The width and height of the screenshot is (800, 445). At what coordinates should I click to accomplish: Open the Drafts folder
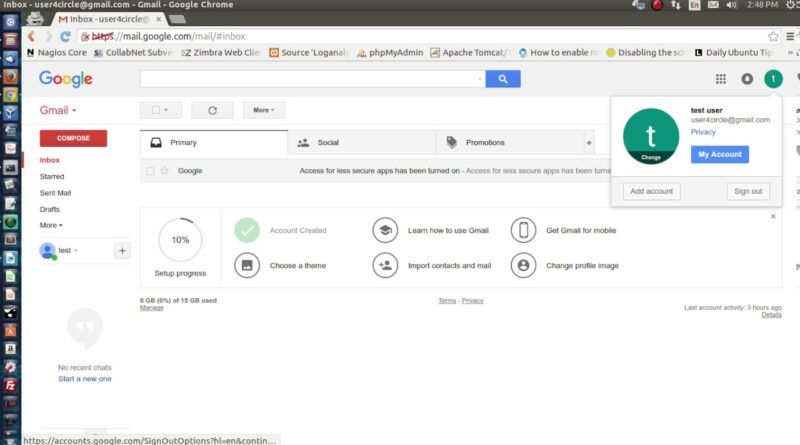pyautogui.click(x=50, y=209)
